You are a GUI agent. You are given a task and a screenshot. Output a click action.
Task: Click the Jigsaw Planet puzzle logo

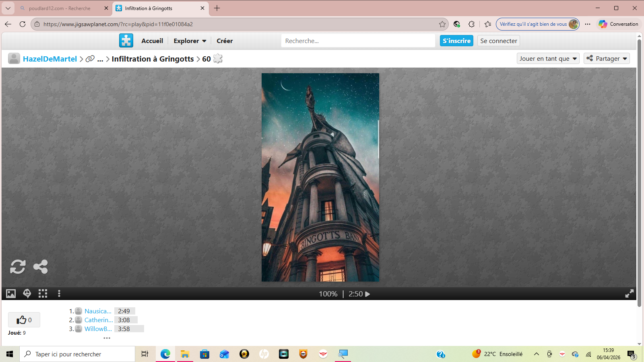pos(126,41)
